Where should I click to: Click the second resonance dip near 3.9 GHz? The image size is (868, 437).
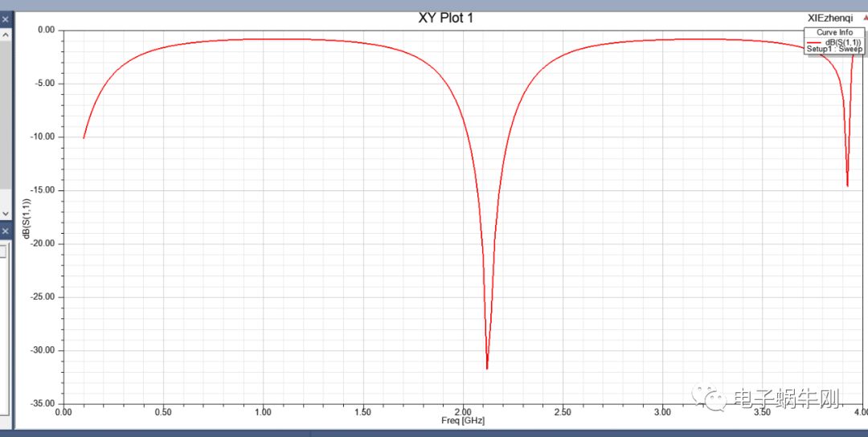click(x=847, y=186)
